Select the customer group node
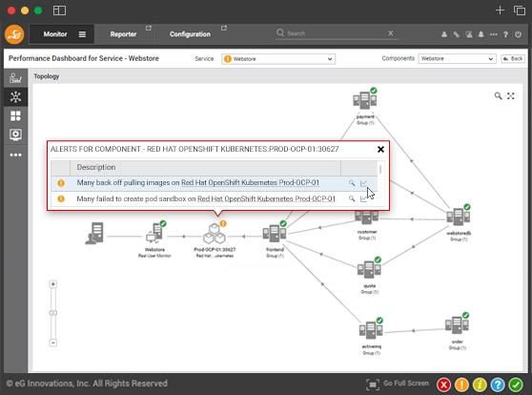Viewport: 532px width, 395px height. pyautogui.click(x=366, y=218)
